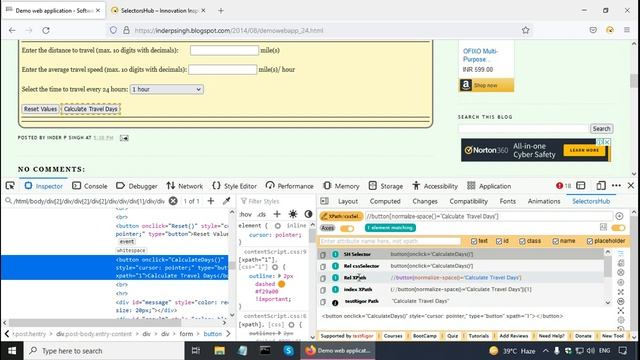Toggle responsive design mode icon
The image size is (640, 360).
pyautogui.click(x=600, y=186)
